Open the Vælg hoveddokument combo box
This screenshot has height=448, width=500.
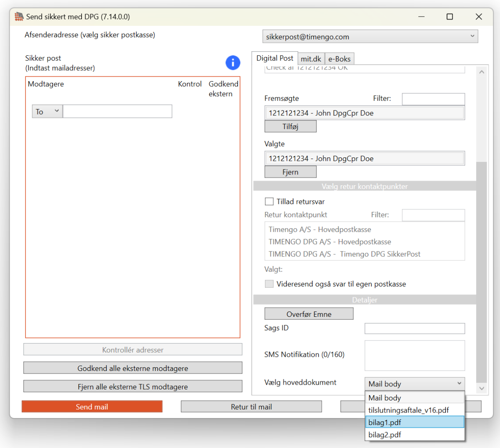(414, 383)
